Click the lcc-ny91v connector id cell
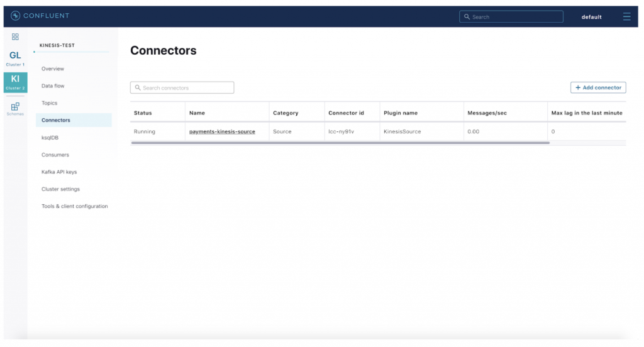The width and height of the screenshot is (644, 347). (341, 131)
